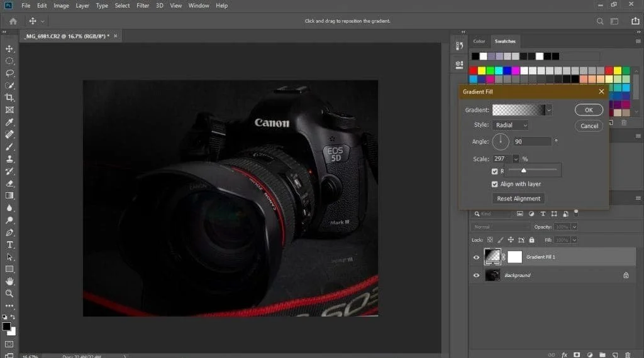Viewport: 644px width, 358px height.
Task: Add a layer style with fx icon
Action: click(x=564, y=355)
